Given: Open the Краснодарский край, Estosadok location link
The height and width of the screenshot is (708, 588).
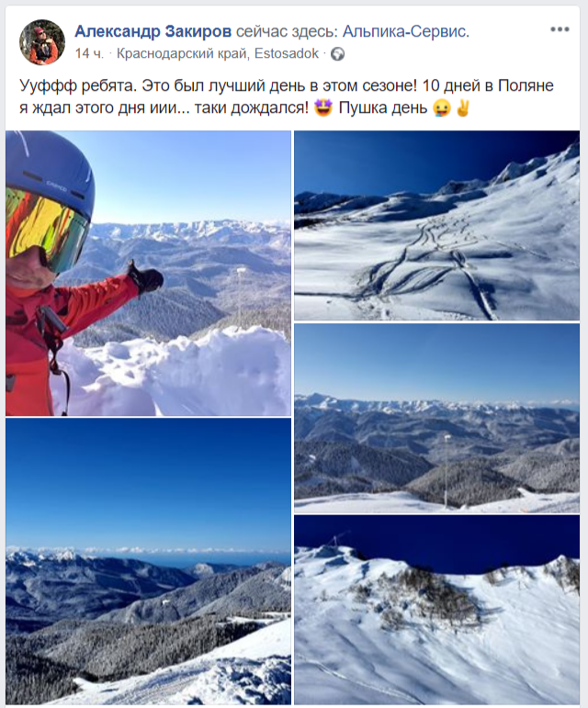Looking at the screenshot, I should tap(218, 54).
